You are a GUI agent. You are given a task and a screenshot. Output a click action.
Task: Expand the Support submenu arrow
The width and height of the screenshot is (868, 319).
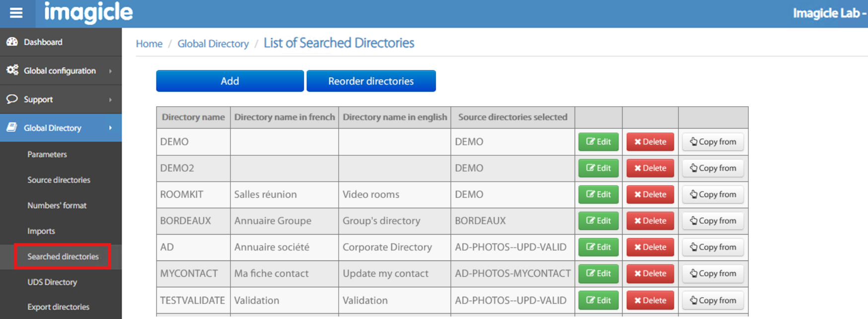(x=110, y=100)
